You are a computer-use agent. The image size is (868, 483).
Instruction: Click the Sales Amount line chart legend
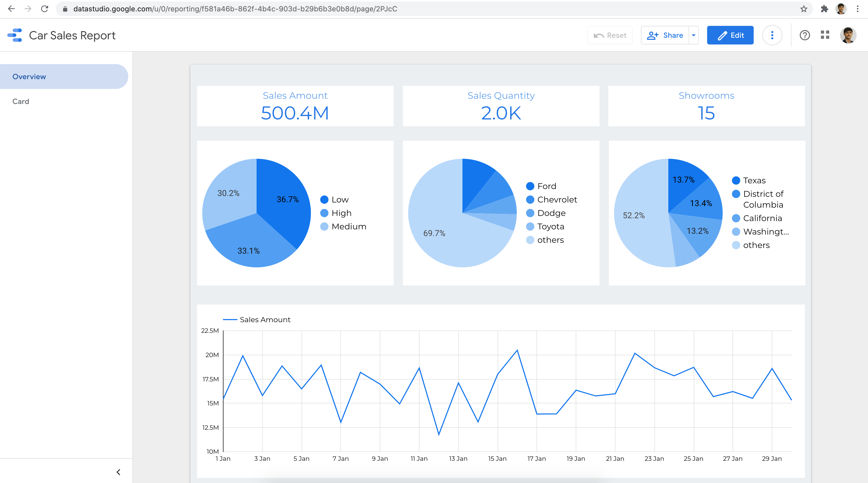tap(257, 320)
